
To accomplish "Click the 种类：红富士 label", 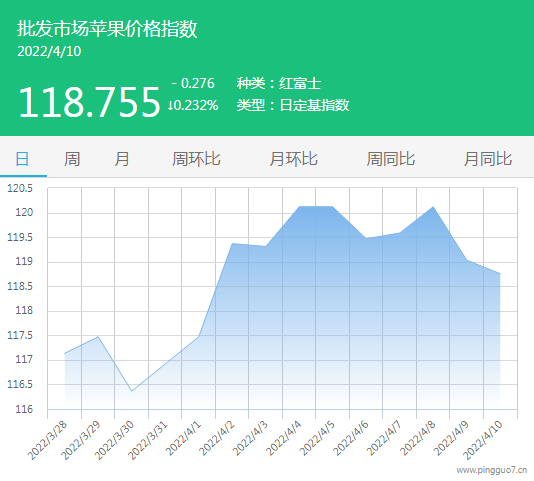I will click(279, 83).
